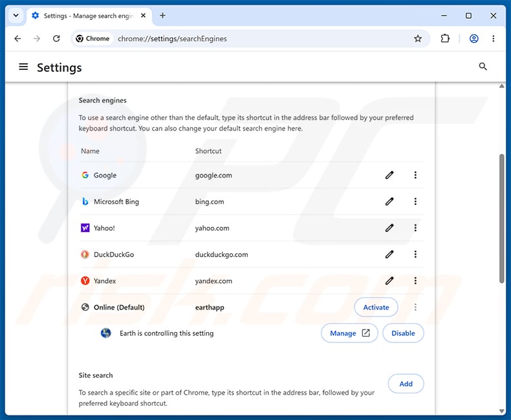Edit the Yandex search engine
The width and height of the screenshot is (511, 420).
click(x=389, y=280)
